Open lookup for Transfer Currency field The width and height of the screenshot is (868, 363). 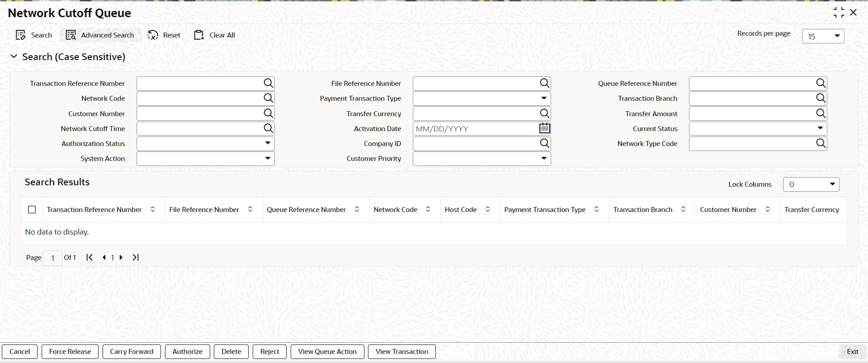(x=544, y=113)
